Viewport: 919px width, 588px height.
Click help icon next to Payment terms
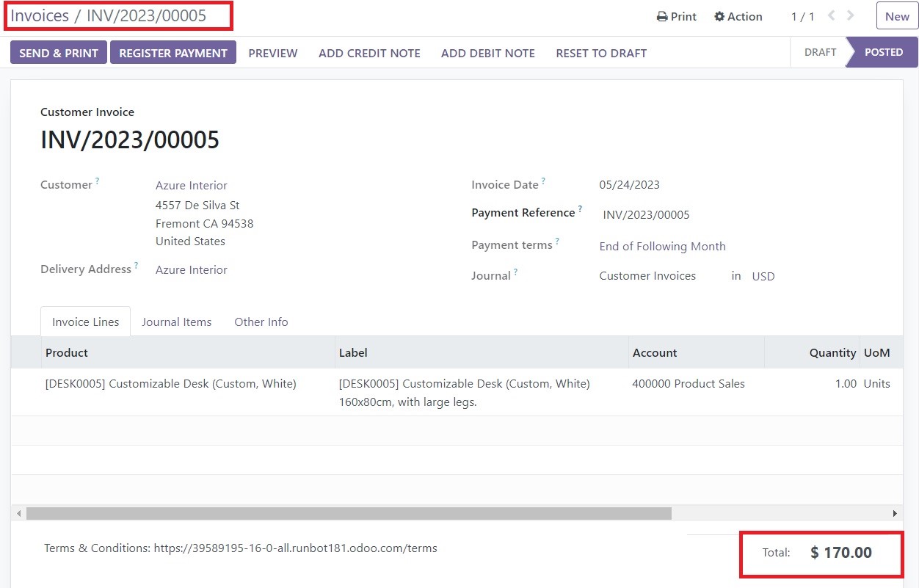click(557, 241)
